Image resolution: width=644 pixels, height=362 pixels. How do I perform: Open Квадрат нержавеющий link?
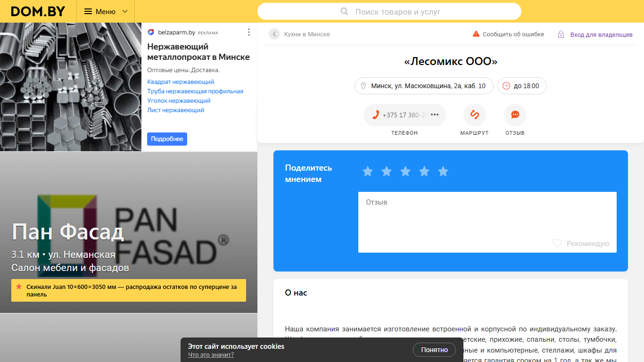[x=181, y=82]
